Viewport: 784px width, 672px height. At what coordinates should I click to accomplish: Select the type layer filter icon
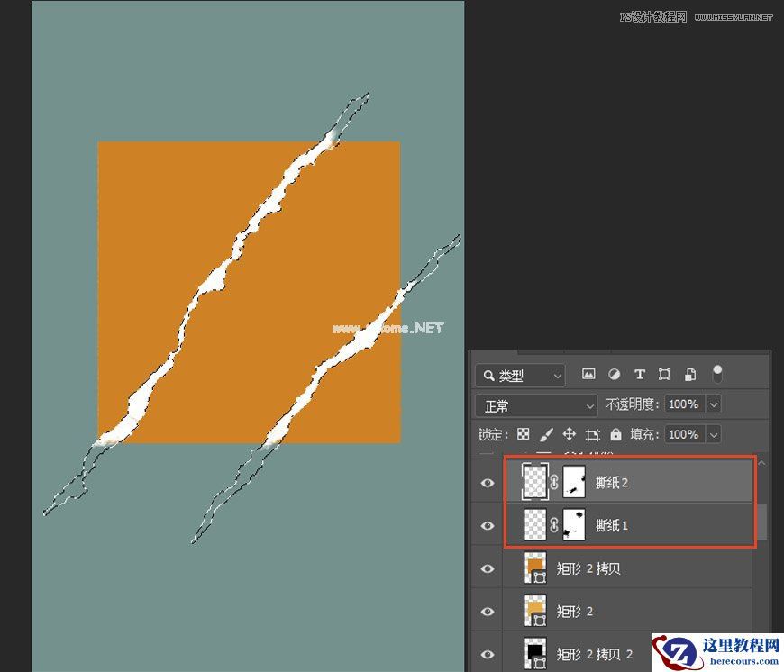pos(640,374)
